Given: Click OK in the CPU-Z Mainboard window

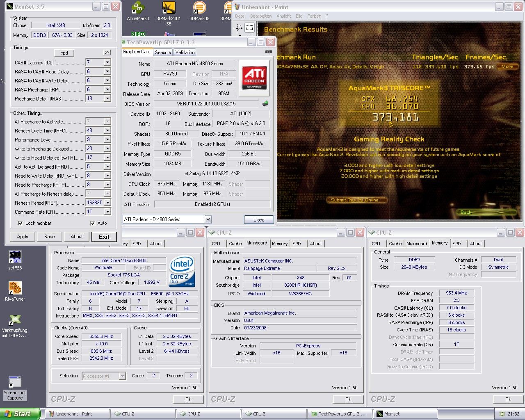Looking at the screenshot, I should tap(348, 399).
